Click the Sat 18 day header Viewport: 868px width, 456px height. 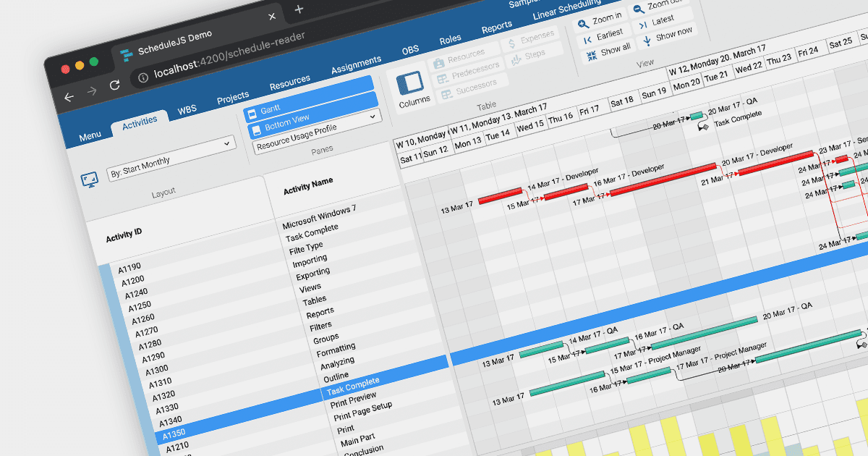coord(622,102)
